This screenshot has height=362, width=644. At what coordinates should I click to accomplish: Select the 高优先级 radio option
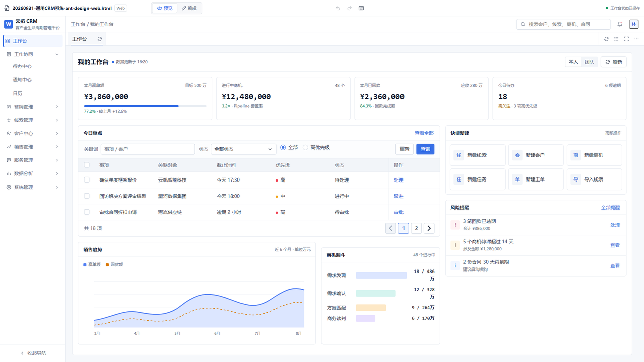(316, 147)
